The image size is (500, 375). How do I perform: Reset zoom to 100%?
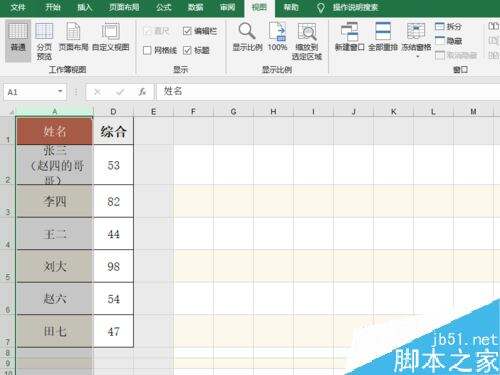(x=277, y=37)
